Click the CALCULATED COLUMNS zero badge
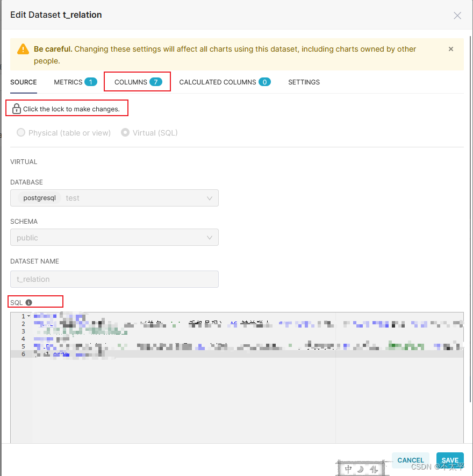This screenshot has height=476, width=473. (x=265, y=82)
